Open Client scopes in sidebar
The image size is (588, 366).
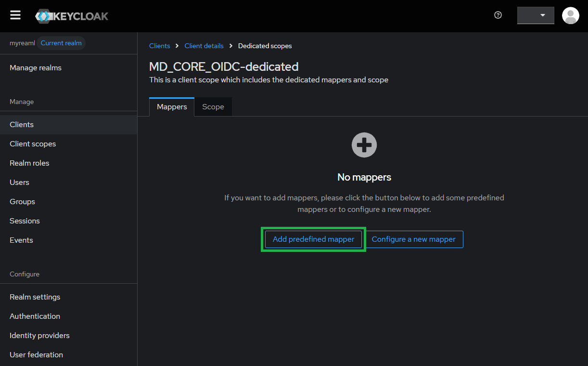[x=33, y=144]
